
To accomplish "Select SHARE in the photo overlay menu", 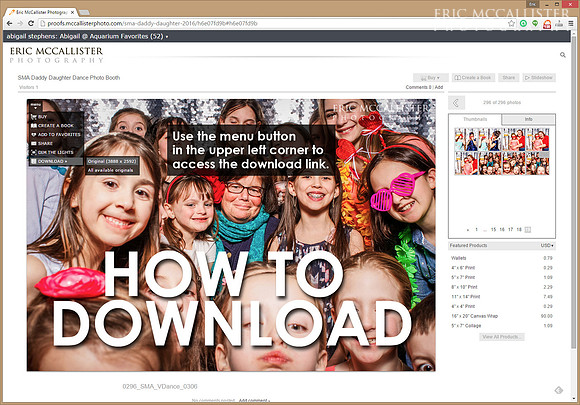I will click(x=55, y=144).
